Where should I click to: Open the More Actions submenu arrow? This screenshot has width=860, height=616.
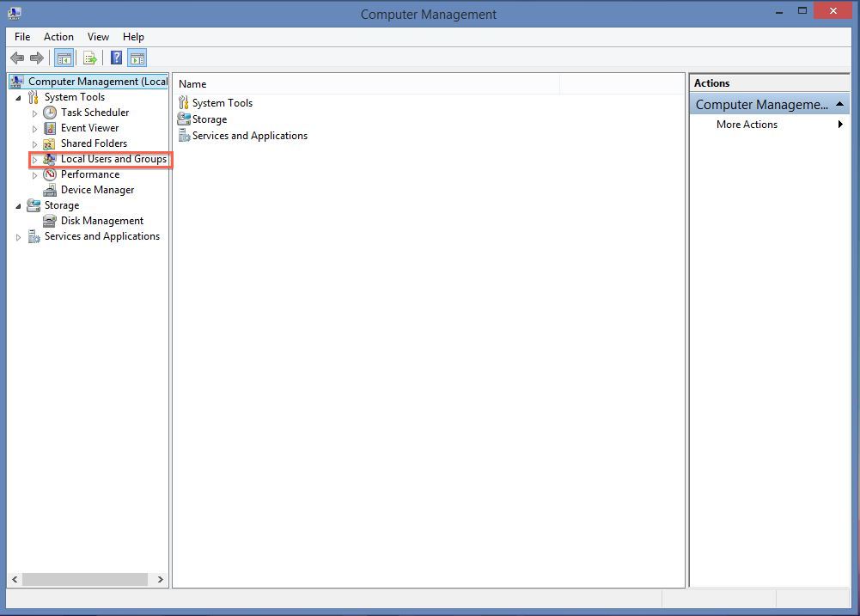tap(840, 125)
